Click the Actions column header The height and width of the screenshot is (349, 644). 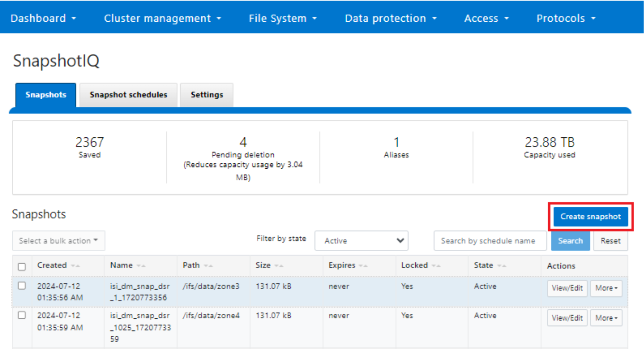click(561, 266)
